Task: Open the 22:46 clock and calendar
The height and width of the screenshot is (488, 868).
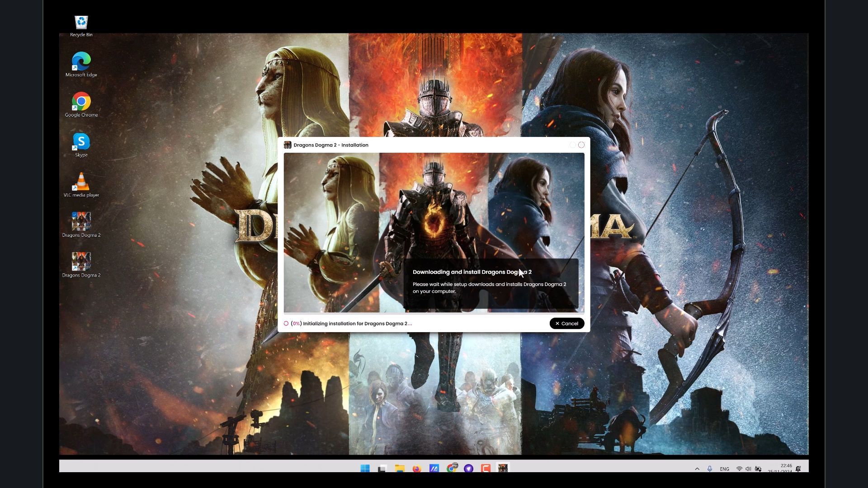Action: point(780,468)
